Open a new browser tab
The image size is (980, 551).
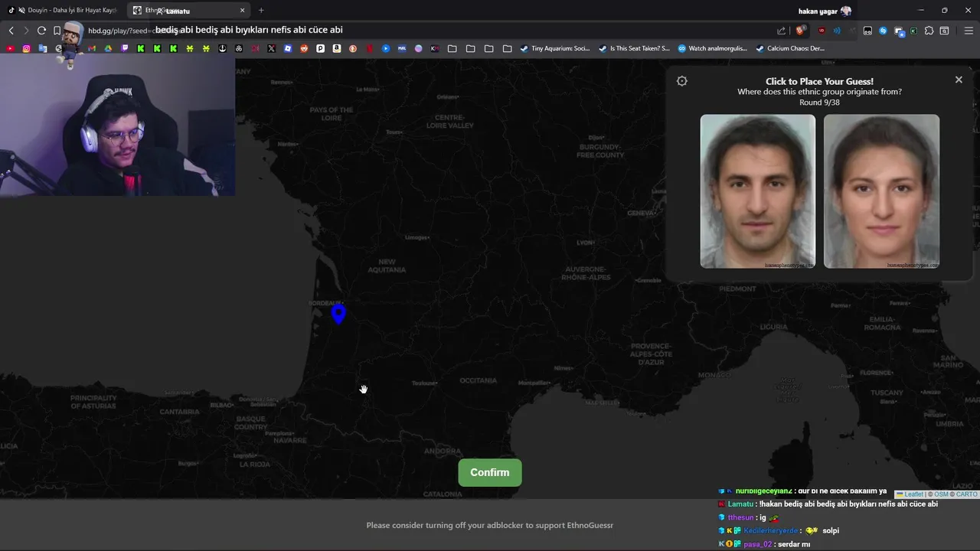261,11
